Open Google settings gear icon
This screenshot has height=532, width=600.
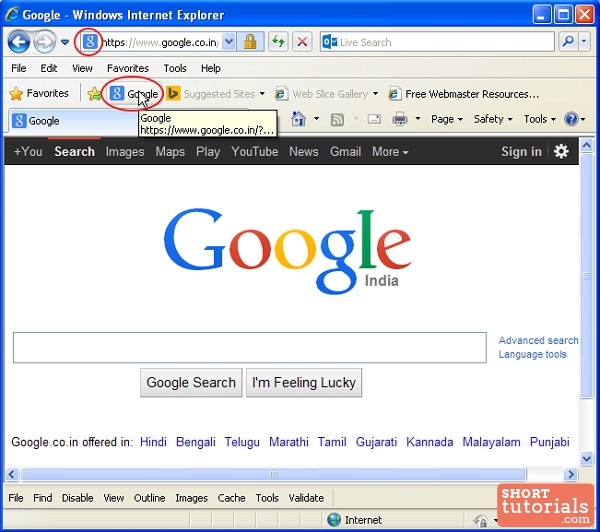tap(561, 152)
